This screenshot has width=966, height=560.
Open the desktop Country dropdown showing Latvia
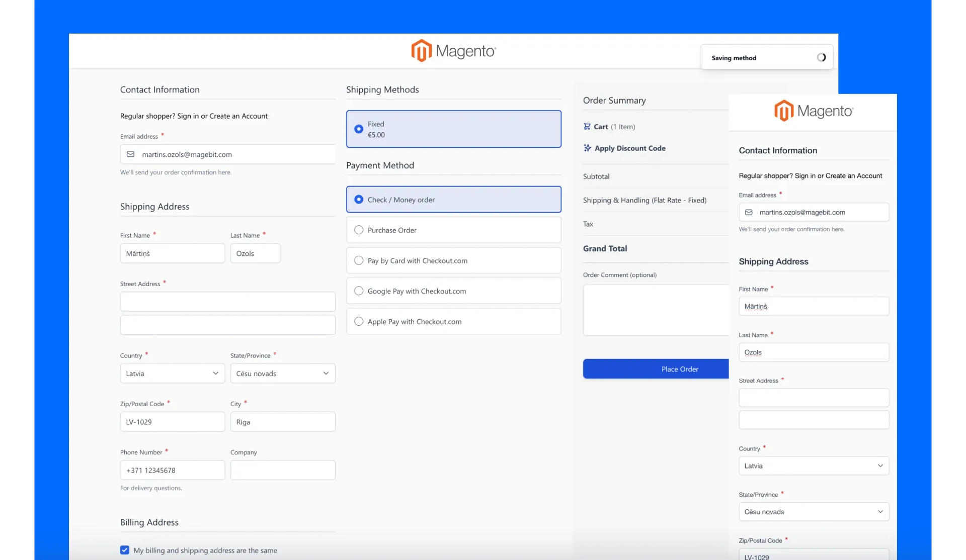tap(172, 374)
